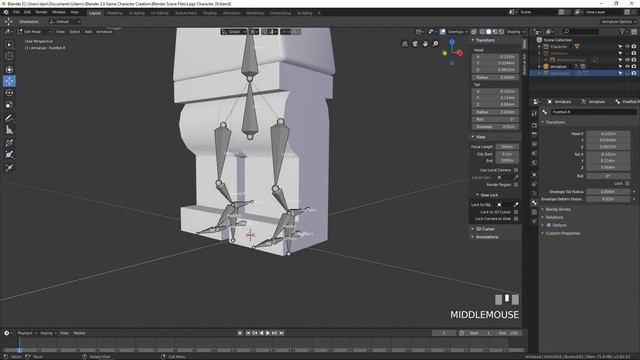Play the animation forward
640x360 pixels.
tap(268, 333)
